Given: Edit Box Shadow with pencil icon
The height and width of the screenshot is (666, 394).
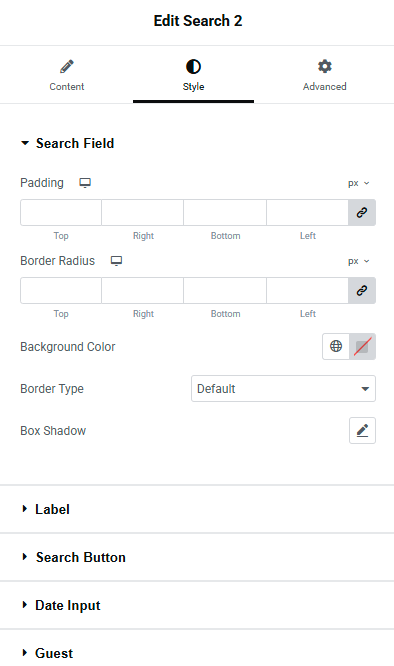Looking at the screenshot, I should point(362,431).
